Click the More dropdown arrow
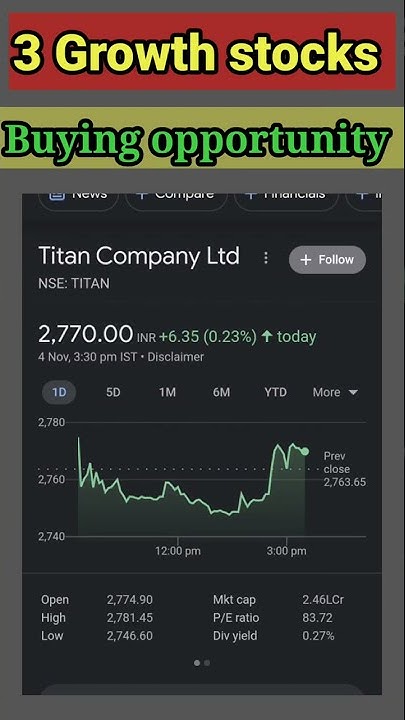Viewport: 405px width, 720px height. (353, 393)
